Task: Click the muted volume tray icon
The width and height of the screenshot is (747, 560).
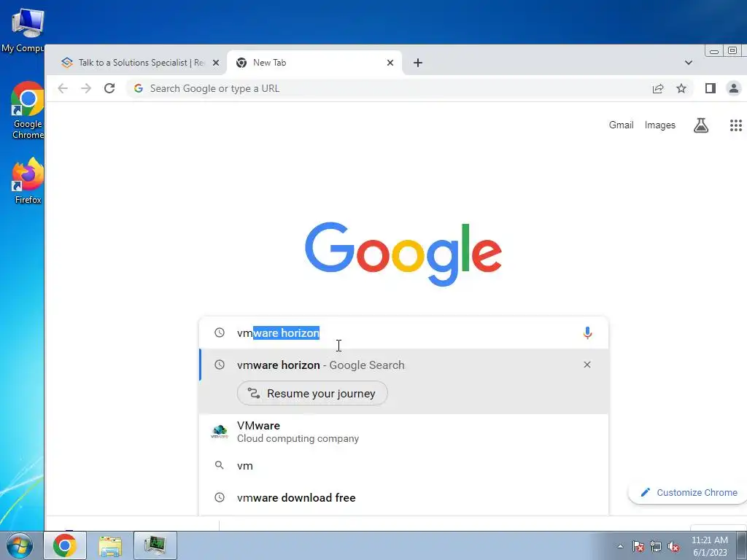Action: 673,547
